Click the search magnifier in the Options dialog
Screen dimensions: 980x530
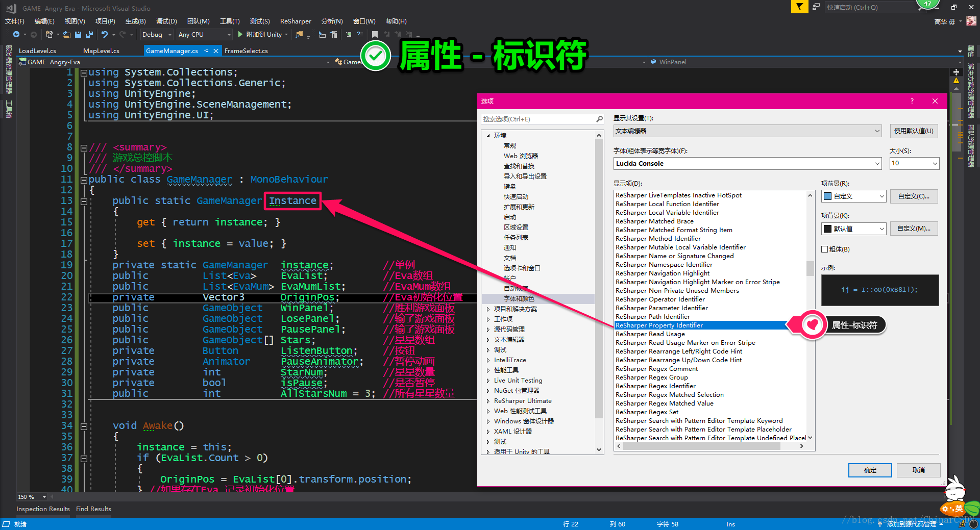599,119
